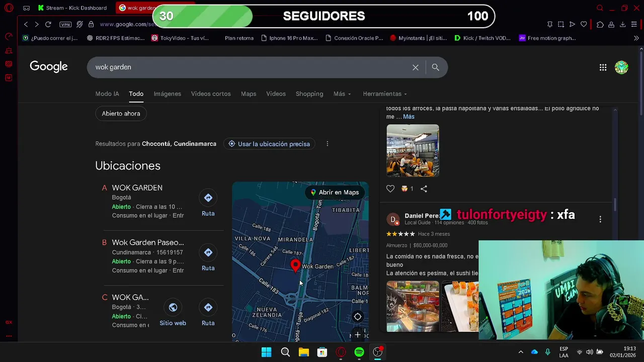Open the TokyVideo bookmark

(x=180, y=38)
